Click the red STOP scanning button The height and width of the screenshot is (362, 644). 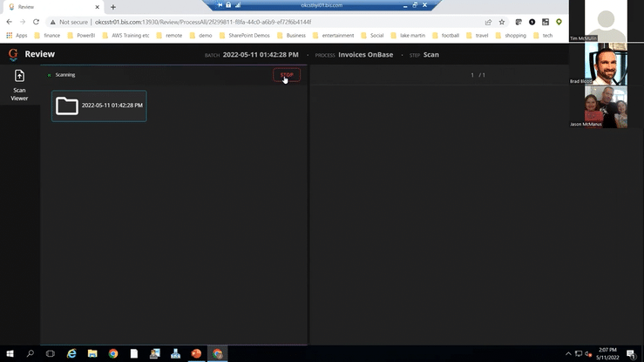pyautogui.click(x=286, y=75)
